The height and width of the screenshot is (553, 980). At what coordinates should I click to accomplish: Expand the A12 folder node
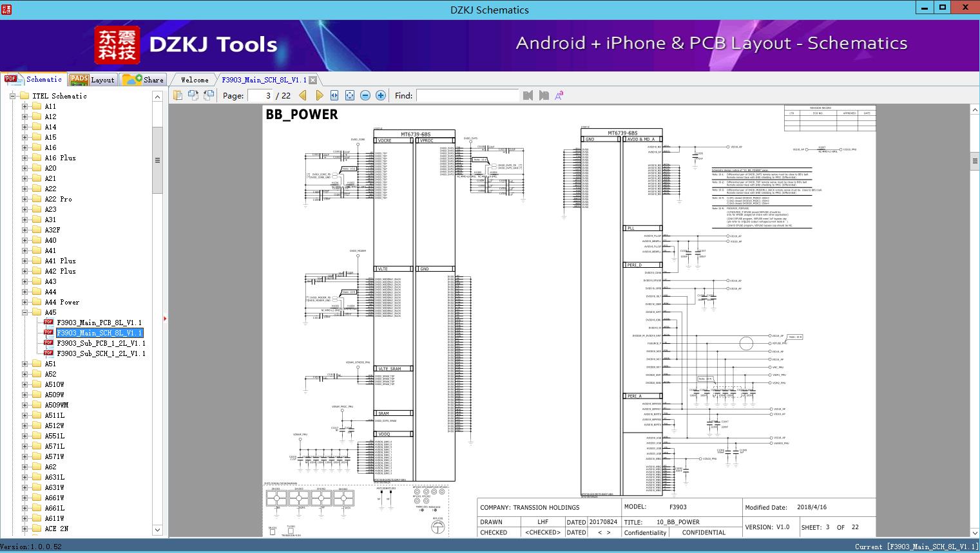pos(24,117)
